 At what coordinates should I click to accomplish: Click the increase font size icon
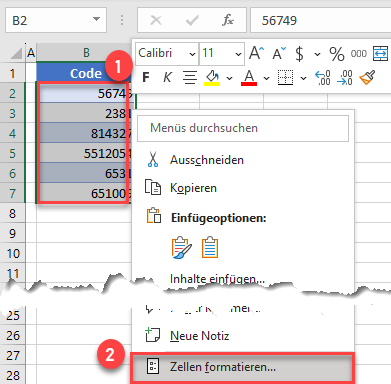[x=256, y=53]
